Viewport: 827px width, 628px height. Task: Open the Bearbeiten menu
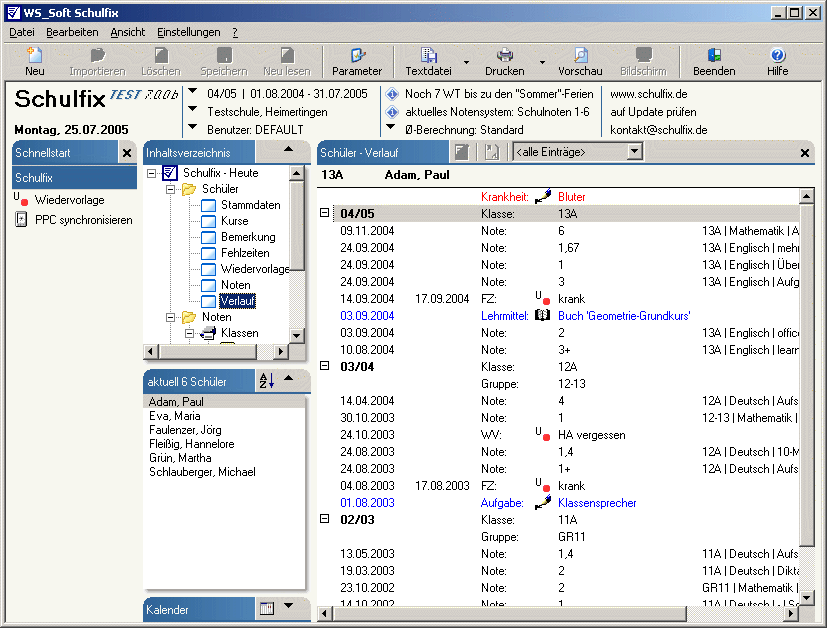72,32
